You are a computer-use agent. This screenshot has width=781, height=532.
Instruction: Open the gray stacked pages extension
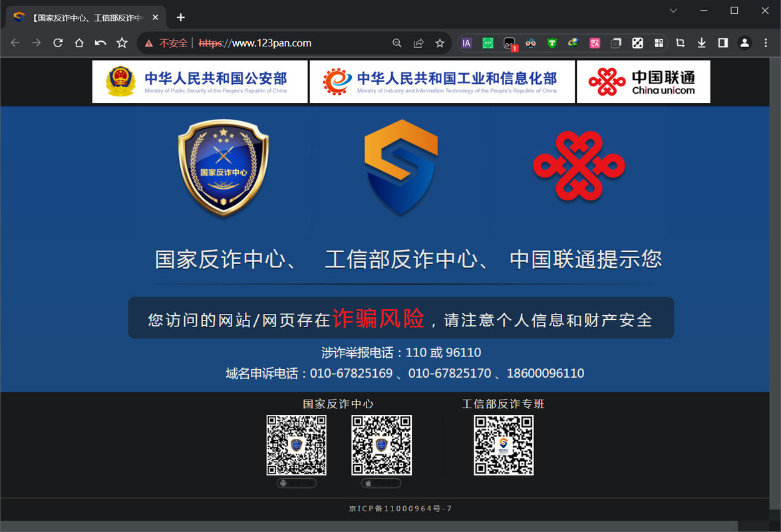pyautogui.click(x=616, y=43)
